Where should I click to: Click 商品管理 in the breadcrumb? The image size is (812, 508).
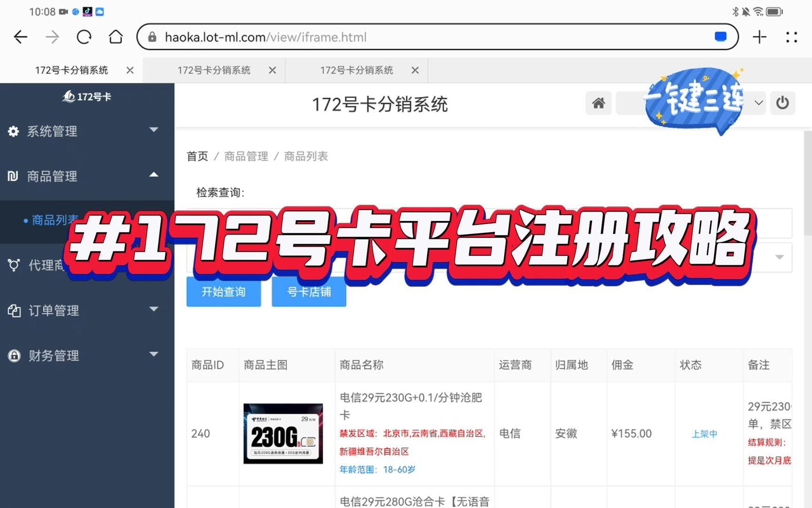(x=246, y=156)
